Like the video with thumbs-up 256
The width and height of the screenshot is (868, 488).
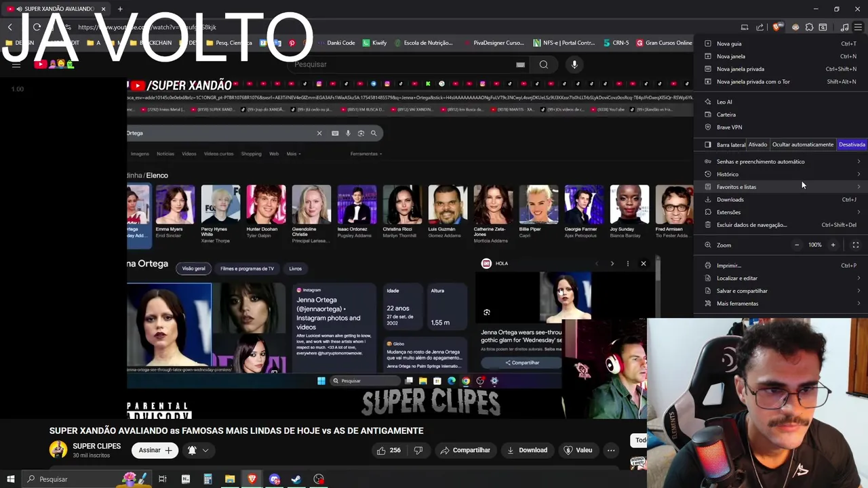[388, 450]
